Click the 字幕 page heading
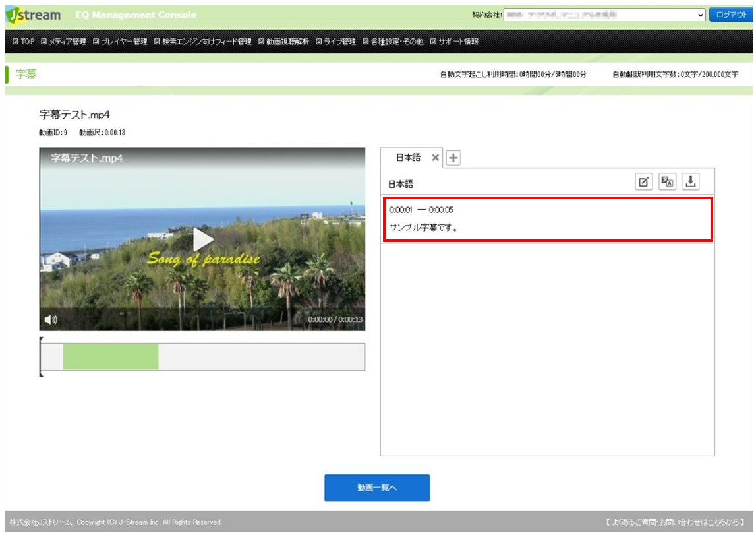Image resolution: width=756 pixels, height=535 pixels. pos(26,74)
